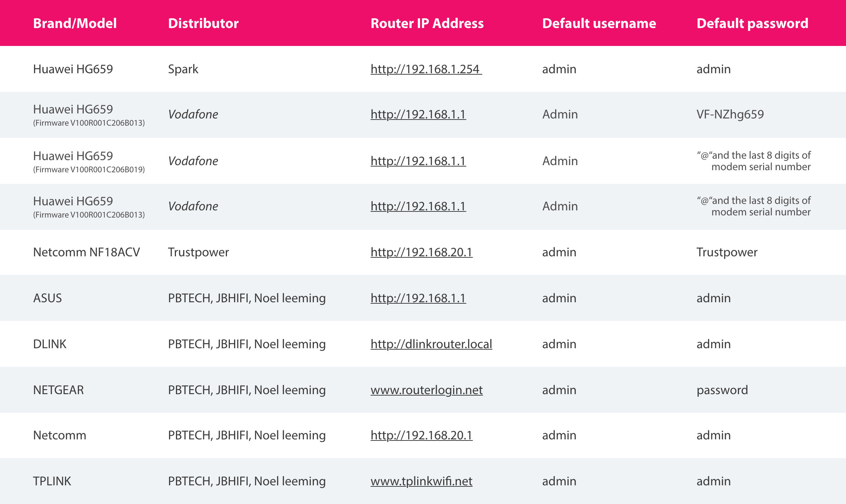The image size is (846, 504).
Task: Select the admin password in the DLINK row
Action: pos(713,344)
